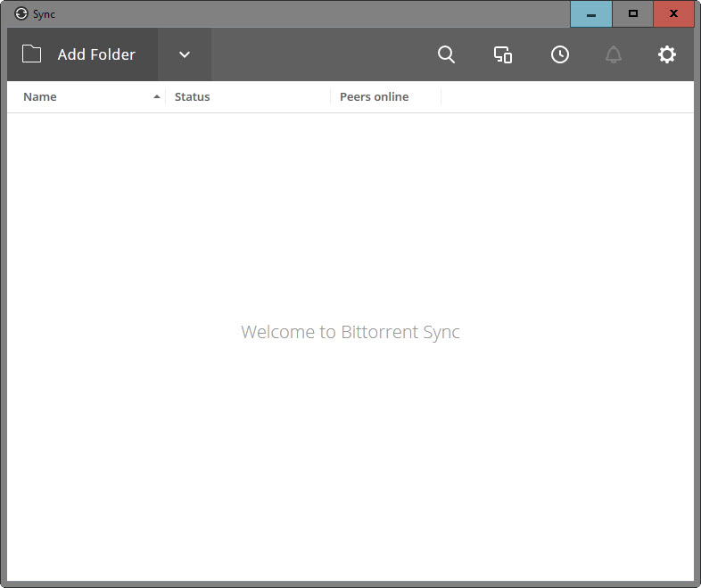Click the Add Folder button
This screenshot has width=701, height=588.
[x=82, y=54]
